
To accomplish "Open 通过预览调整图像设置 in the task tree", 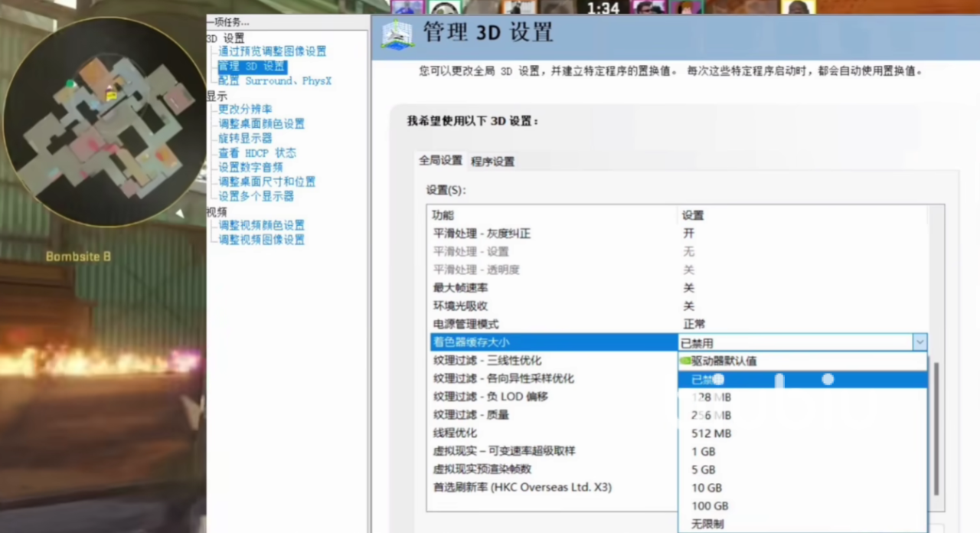I will coord(272,51).
